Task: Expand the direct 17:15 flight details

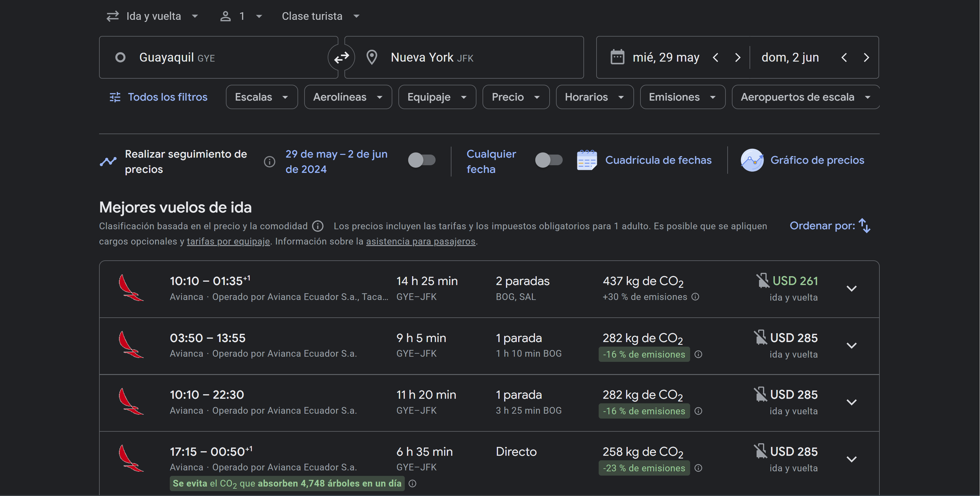Action: tap(851, 459)
